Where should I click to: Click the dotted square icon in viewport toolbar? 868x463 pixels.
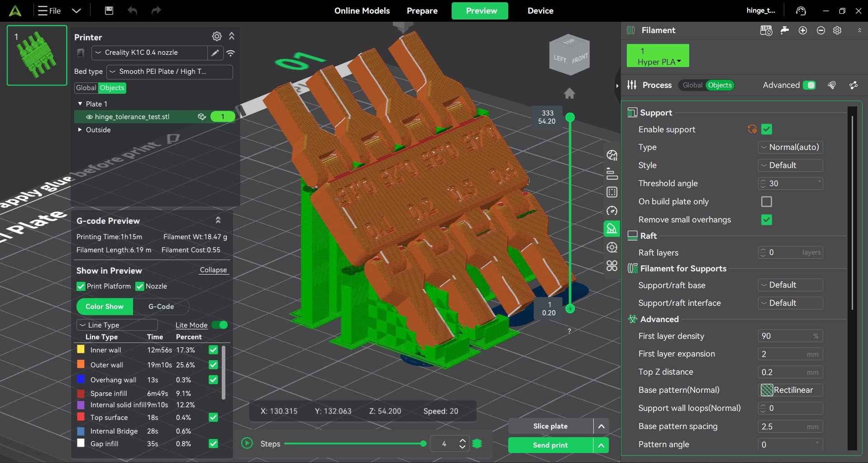612,192
